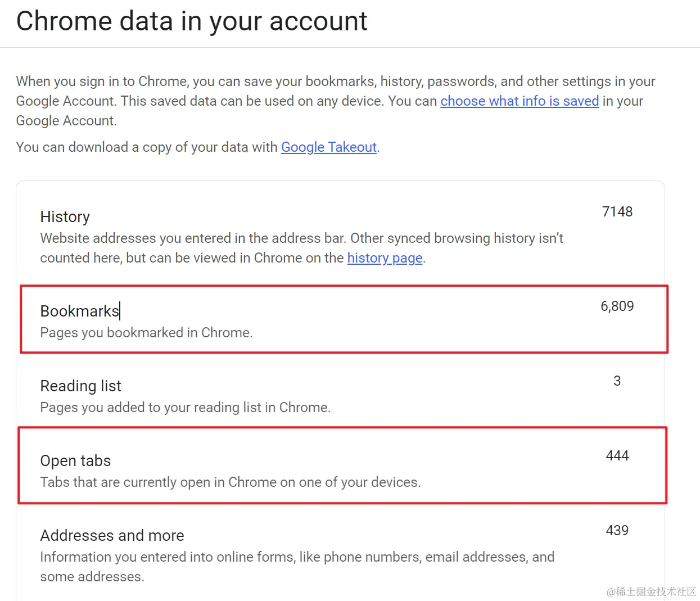Open the Google Takeout link
Viewport: 700px width, 601px height.
coord(329,147)
